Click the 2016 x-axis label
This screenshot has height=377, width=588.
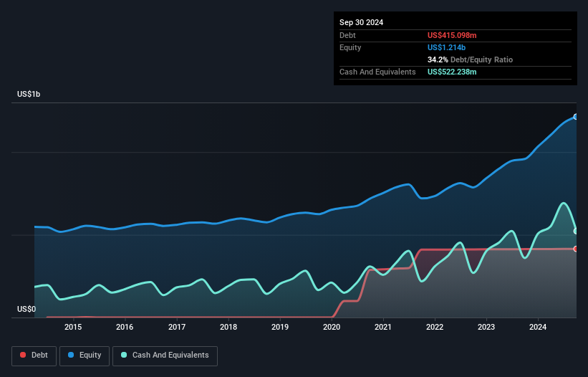click(x=125, y=327)
